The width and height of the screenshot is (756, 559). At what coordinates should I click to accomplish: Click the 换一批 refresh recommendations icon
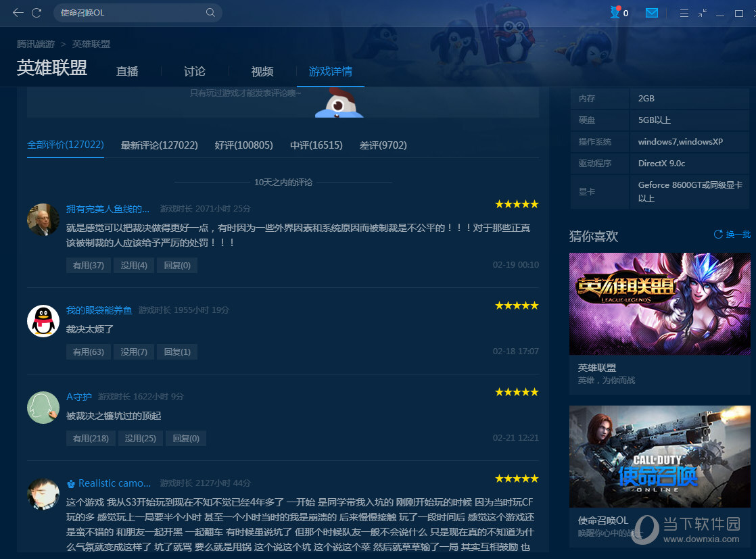click(718, 235)
